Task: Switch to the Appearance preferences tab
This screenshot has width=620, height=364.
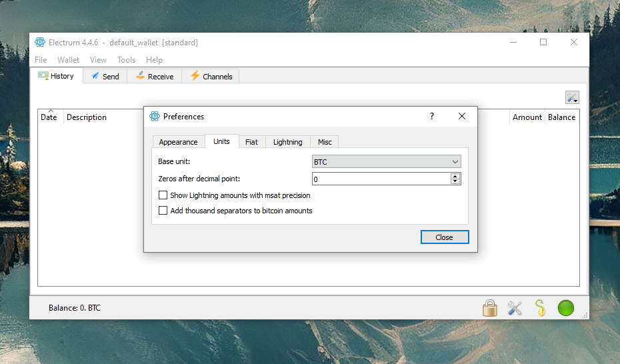Action: pyautogui.click(x=178, y=142)
